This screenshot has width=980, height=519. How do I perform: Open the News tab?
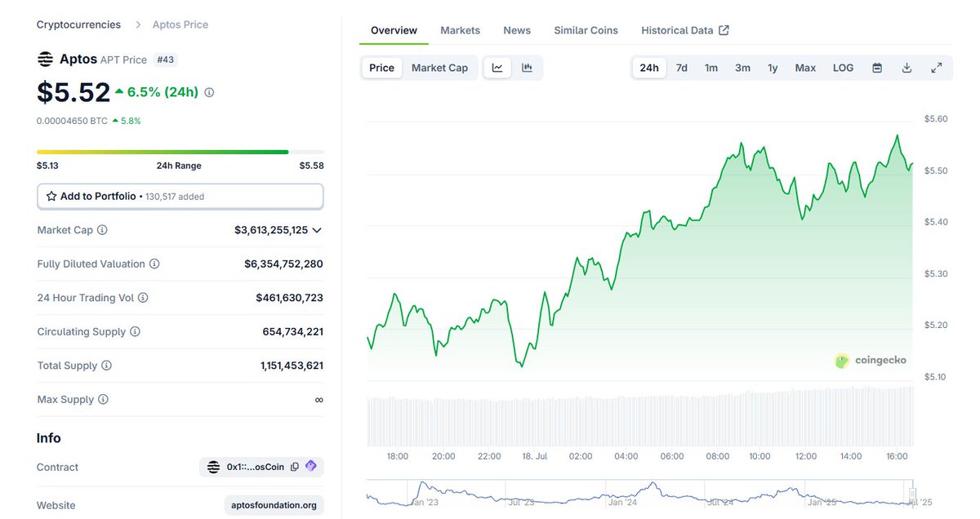point(517,30)
